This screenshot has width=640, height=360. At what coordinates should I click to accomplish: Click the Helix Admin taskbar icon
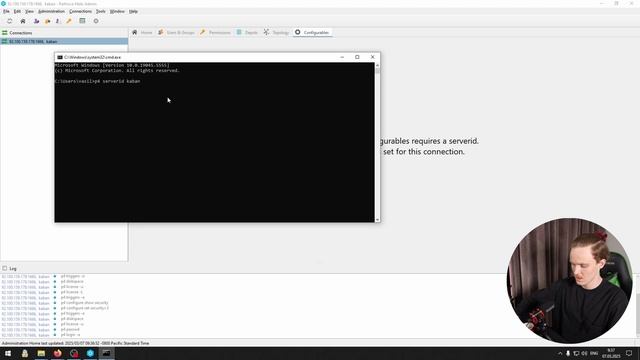[x=90, y=353]
